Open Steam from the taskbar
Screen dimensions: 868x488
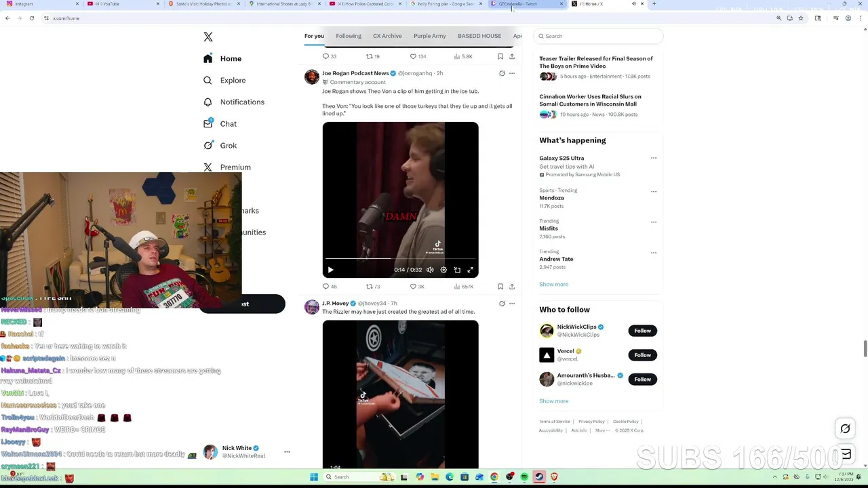pyautogui.click(x=539, y=477)
